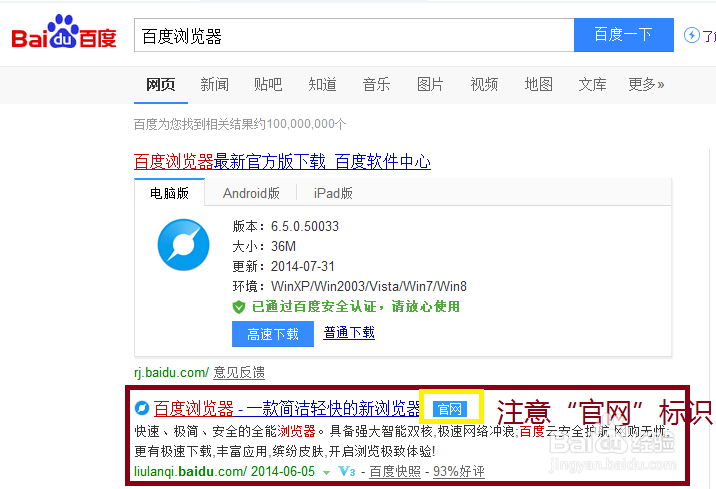716x489 pixels.
Task: Click the 高速下载 button
Action: click(x=273, y=334)
